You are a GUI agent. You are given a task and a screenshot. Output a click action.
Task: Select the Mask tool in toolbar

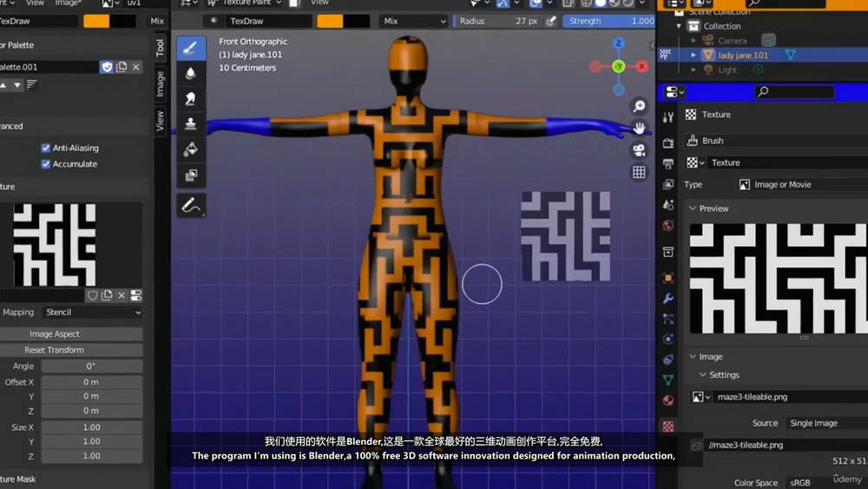coord(191,175)
